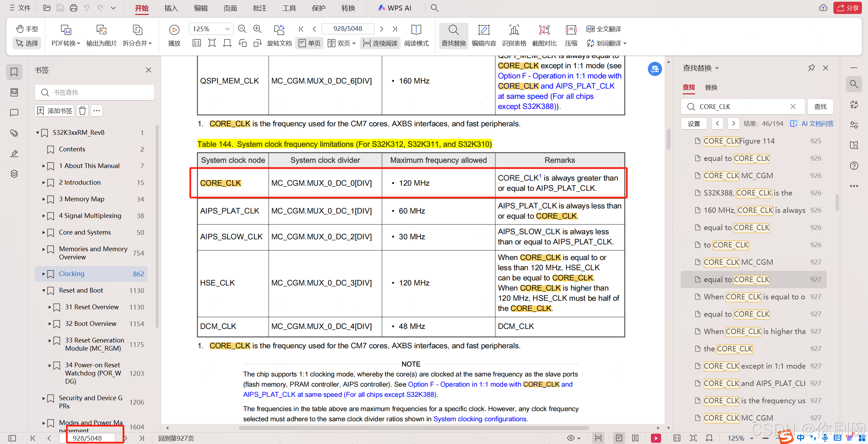Delete bookmark with trash icon
This screenshot has width=868, height=444.
(82, 111)
